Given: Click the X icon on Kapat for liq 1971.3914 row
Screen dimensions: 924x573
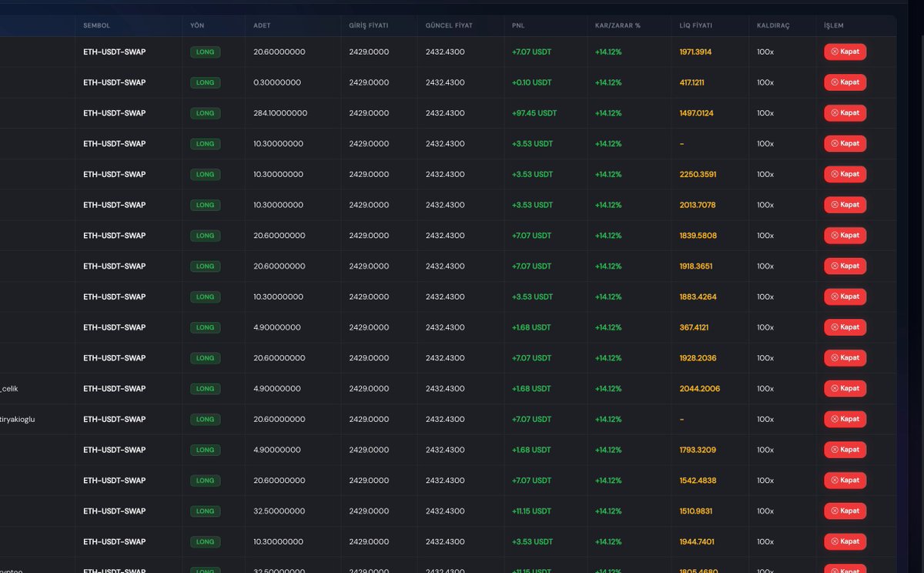Looking at the screenshot, I should pyautogui.click(x=835, y=52).
